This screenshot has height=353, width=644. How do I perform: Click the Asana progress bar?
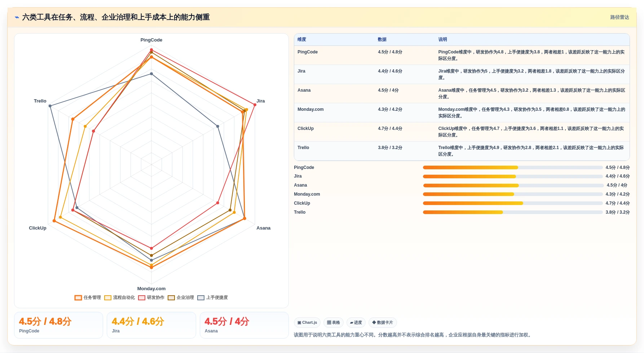(513, 186)
